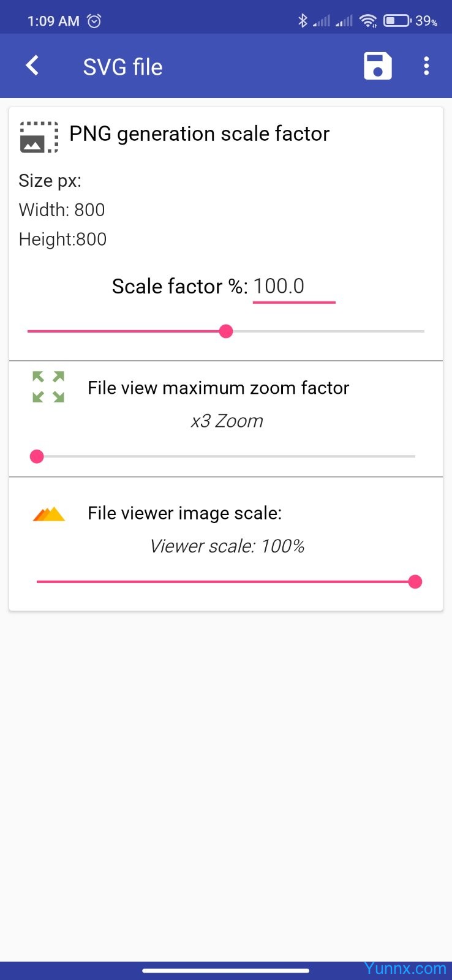Viewport: 452px width, 980px height.
Task: Click the PNG generation image icon
Action: (x=39, y=137)
